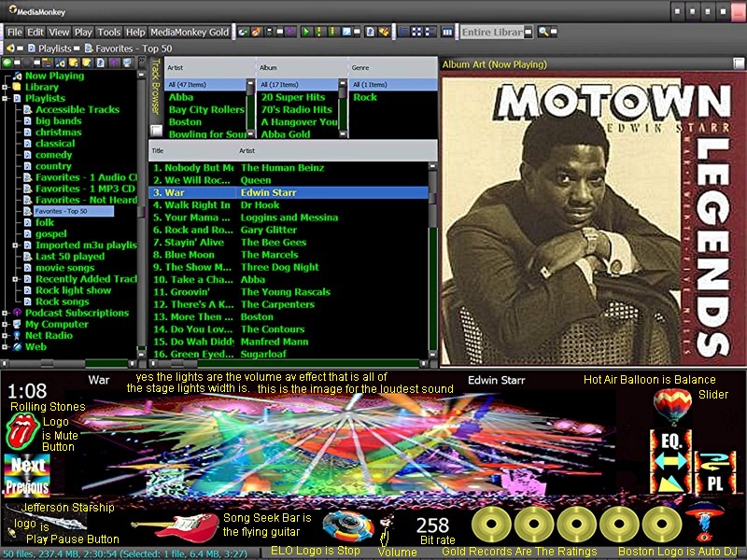Select the Abba artist filter
Viewport: 747px width, 560px height.
(181, 97)
